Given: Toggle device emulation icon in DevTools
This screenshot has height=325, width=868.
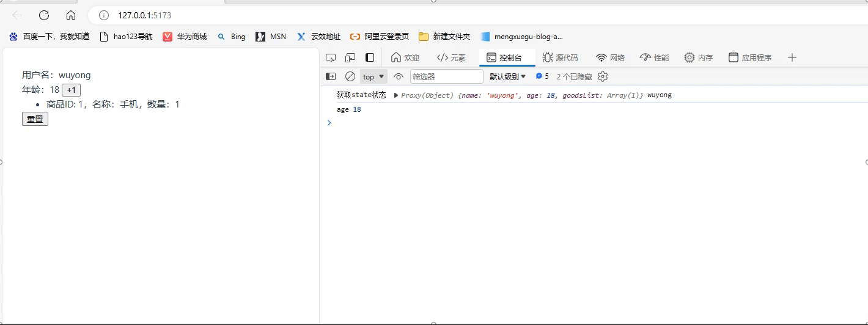Looking at the screenshot, I should click(350, 57).
